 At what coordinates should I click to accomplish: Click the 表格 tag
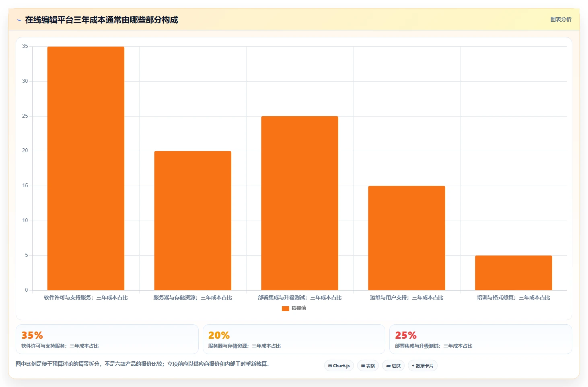point(368,366)
